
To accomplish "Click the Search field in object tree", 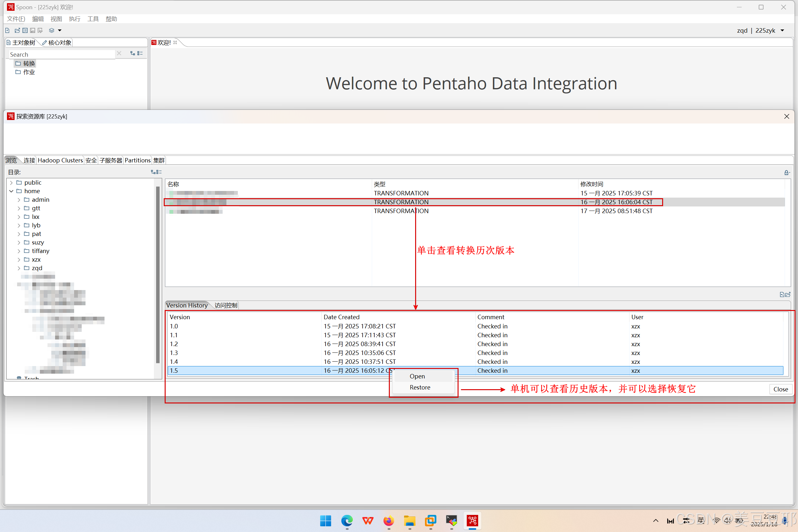I will point(61,54).
